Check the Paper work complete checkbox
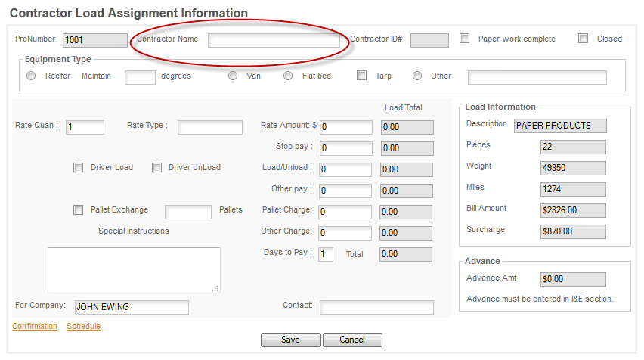Screen dimensions: 644x360 465,39
